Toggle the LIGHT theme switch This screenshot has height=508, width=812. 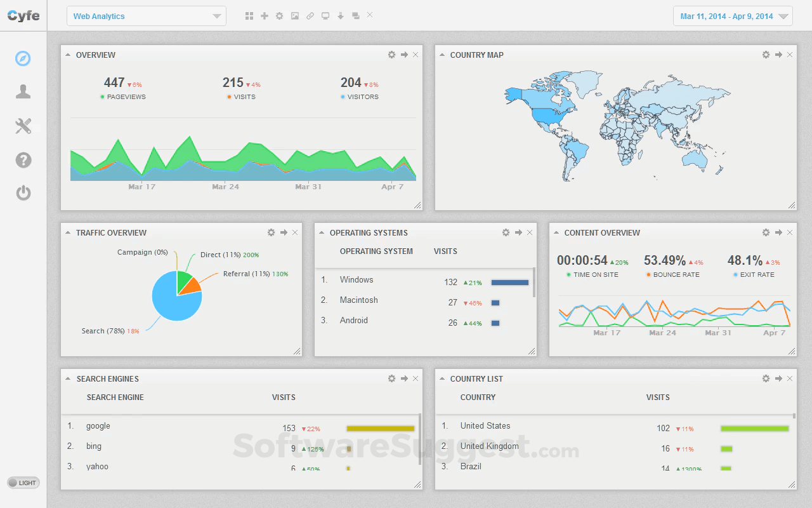[x=23, y=483]
